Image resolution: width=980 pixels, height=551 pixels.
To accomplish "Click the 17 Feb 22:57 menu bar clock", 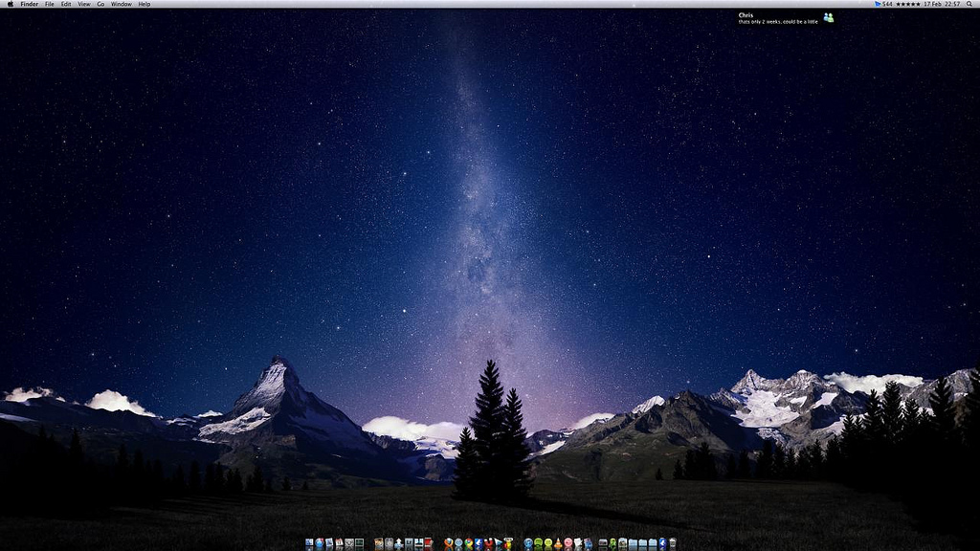I will [x=943, y=4].
